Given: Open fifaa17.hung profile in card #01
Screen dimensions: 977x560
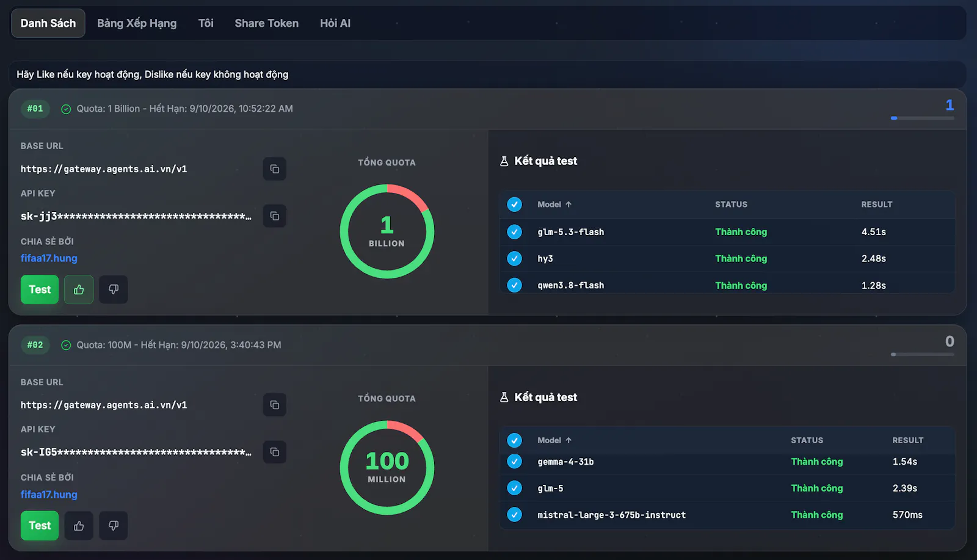Looking at the screenshot, I should coord(49,258).
